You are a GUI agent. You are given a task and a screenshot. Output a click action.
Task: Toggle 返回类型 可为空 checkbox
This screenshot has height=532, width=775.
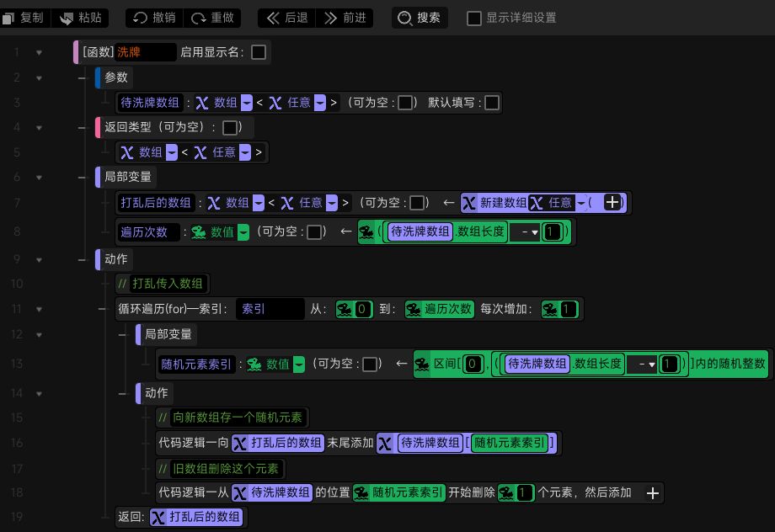point(230,127)
